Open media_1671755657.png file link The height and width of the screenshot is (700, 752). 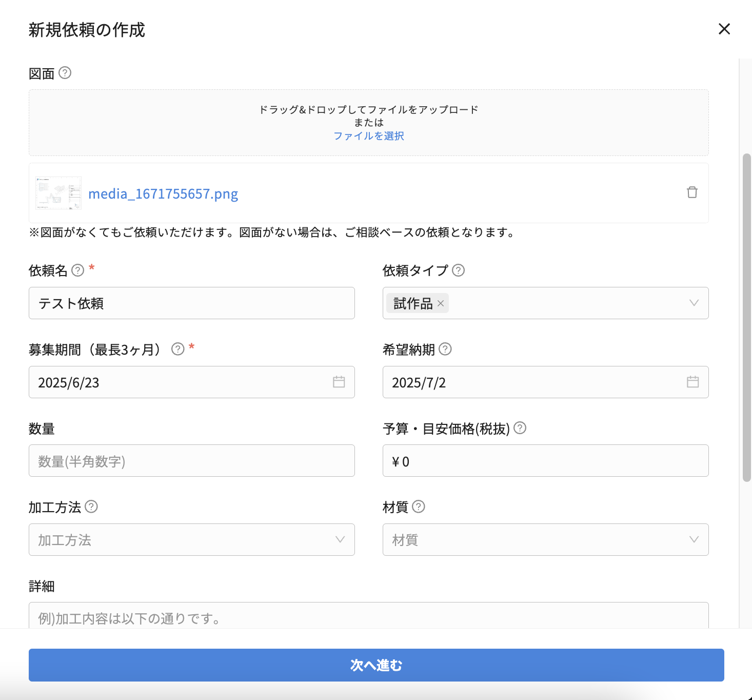(163, 193)
